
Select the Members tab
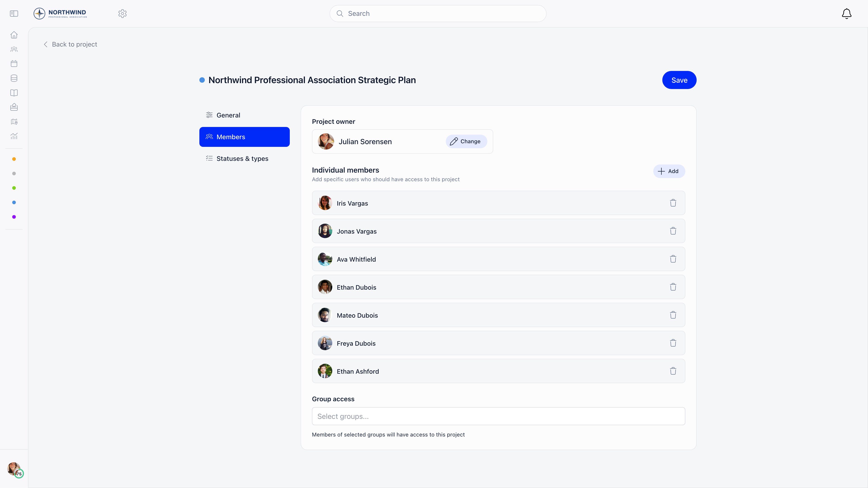[244, 137]
